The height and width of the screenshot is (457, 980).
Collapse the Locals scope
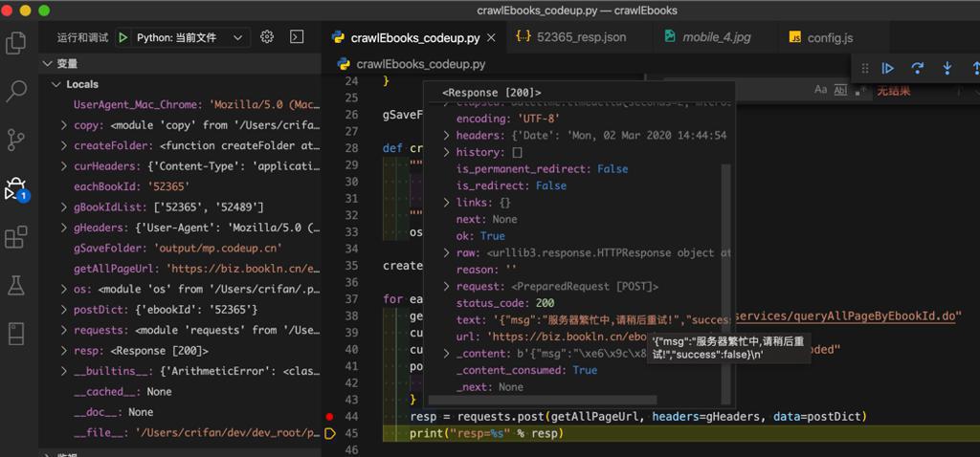56,84
